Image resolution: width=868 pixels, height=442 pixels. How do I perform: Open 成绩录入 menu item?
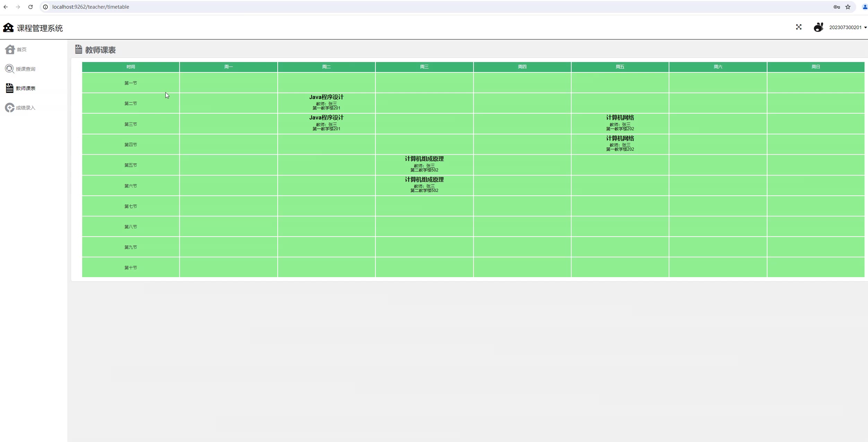(x=26, y=108)
